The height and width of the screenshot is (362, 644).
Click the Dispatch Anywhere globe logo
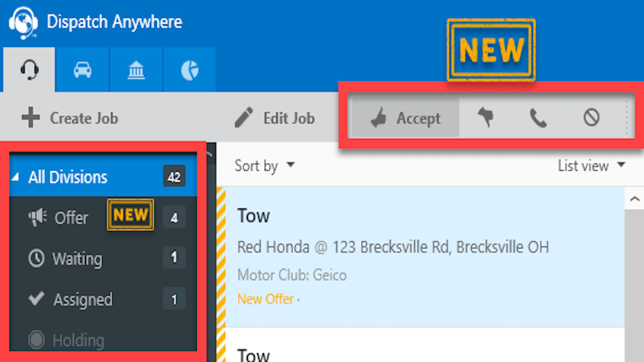[23, 23]
